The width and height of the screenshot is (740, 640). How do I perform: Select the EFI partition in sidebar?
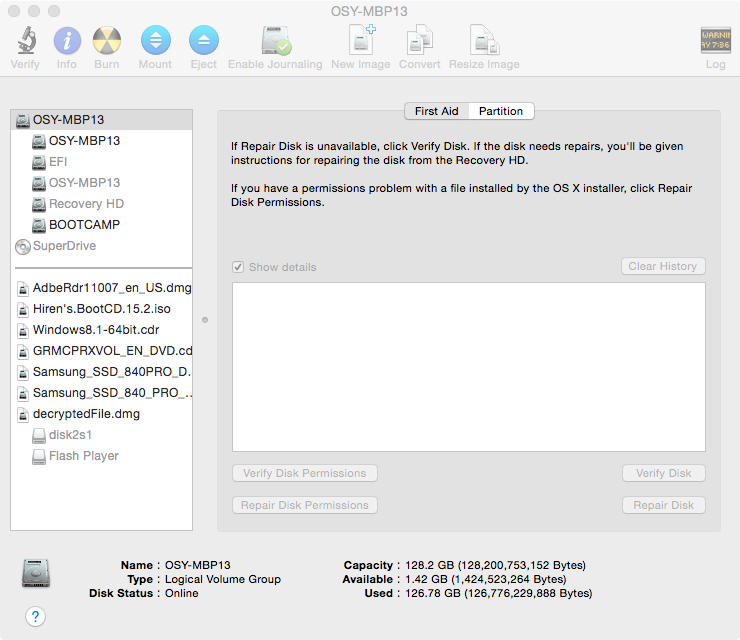tap(101, 162)
